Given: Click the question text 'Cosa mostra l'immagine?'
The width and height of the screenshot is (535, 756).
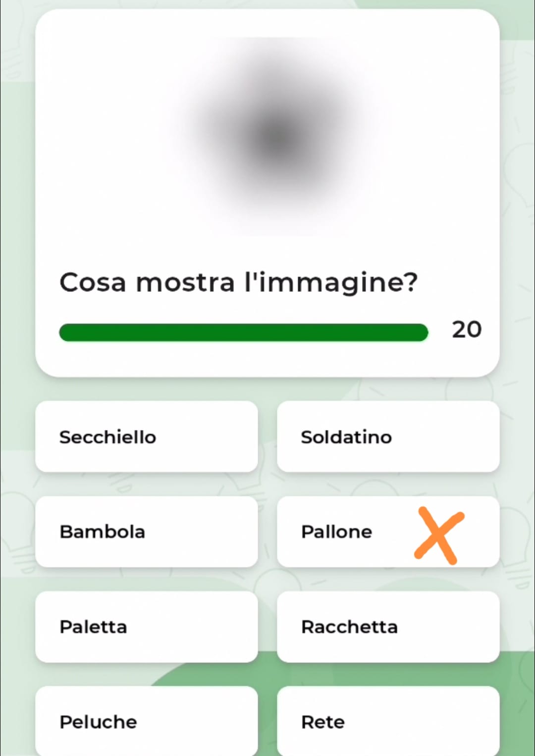Looking at the screenshot, I should pyautogui.click(x=239, y=282).
